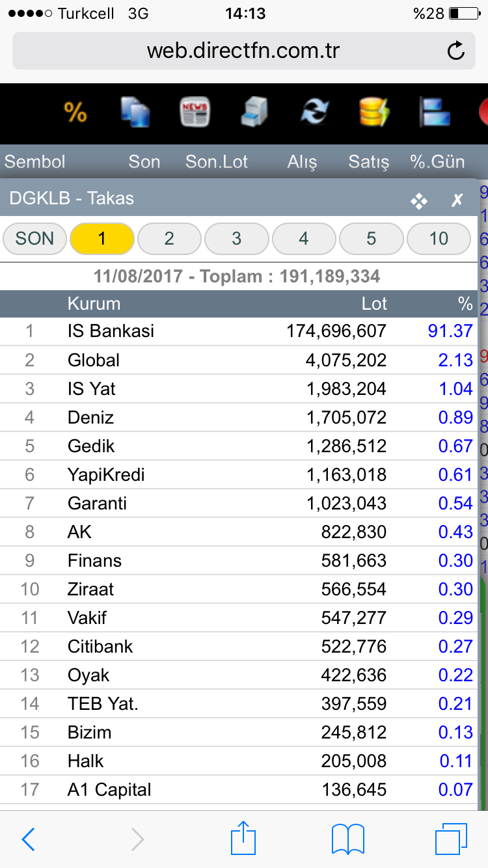Select the IS Bankasi row

[239, 331]
